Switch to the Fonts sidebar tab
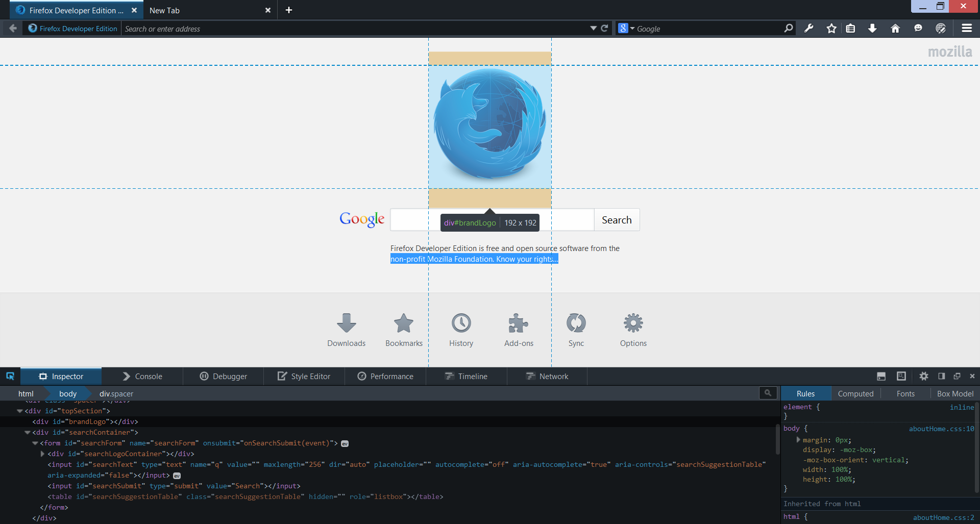Viewport: 980px width, 524px height. click(x=905, y=394)
